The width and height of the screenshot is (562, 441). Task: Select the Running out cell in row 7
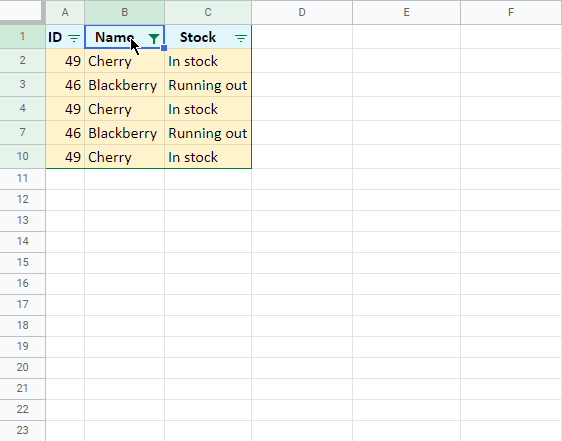tap(208, 133)
